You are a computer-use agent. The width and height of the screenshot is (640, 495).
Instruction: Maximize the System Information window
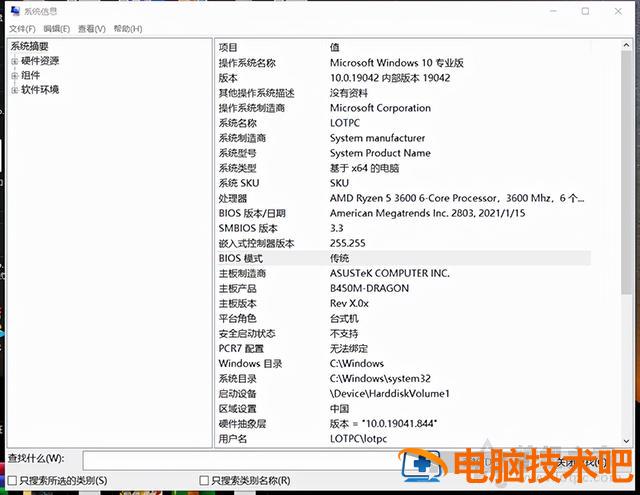(585, 11)
